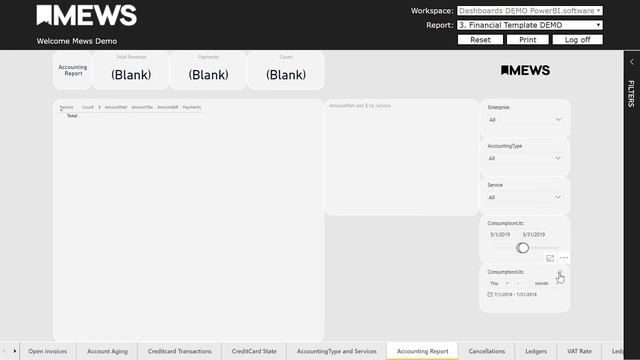Screen dimensions: 640x360
Task: Go to AccountingType and Services tab
Action: pos(337,351)
